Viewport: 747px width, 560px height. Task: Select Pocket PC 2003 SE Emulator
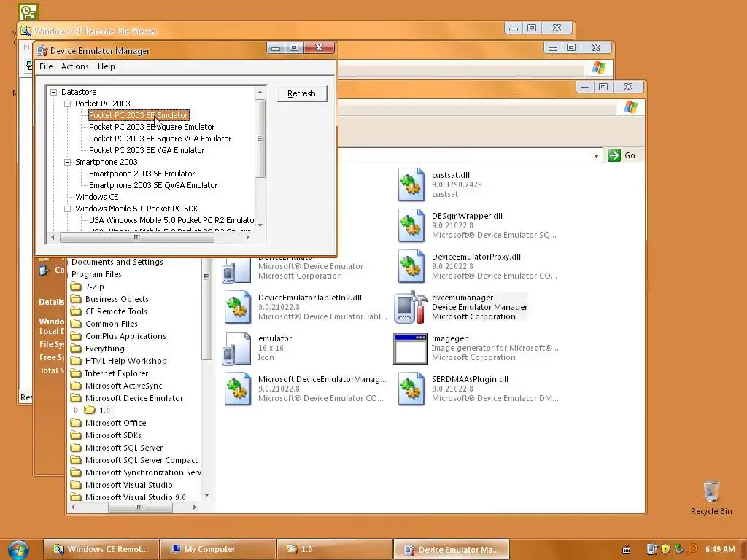coord(139,115)
